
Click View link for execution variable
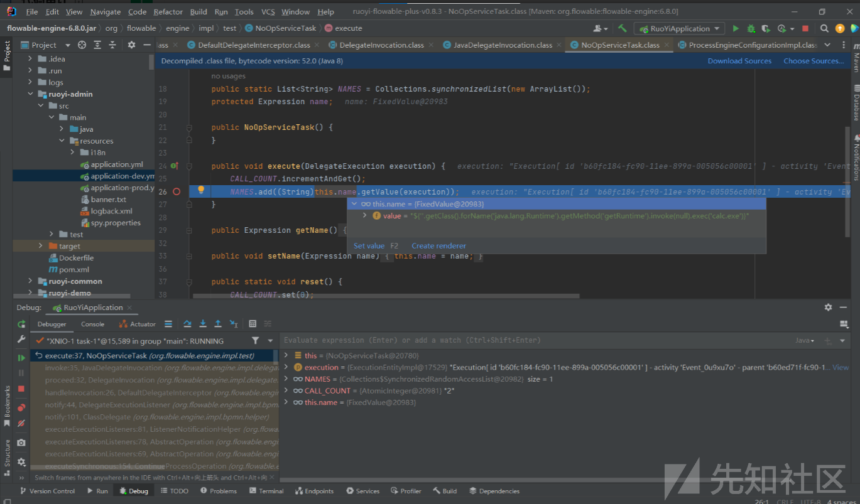[841, 367]
